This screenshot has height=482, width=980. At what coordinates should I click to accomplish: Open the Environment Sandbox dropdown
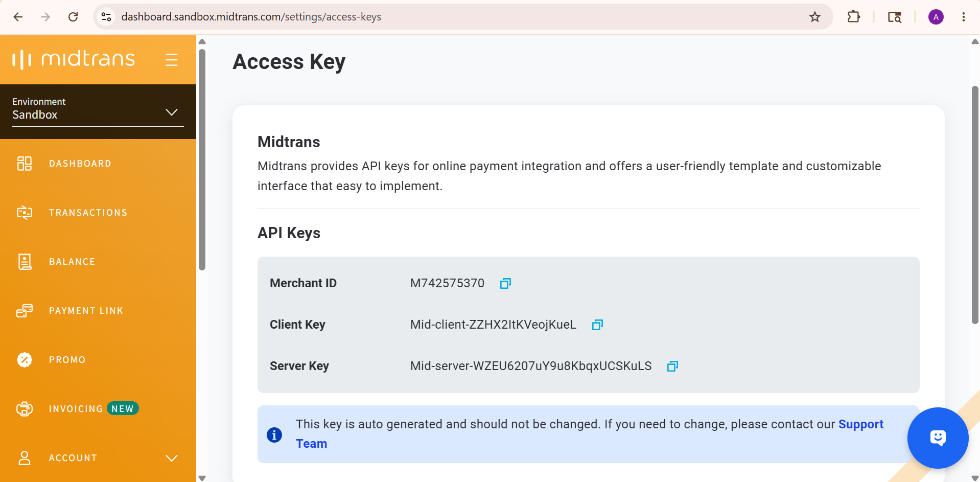pyautogui.click(x=98, y=111)
